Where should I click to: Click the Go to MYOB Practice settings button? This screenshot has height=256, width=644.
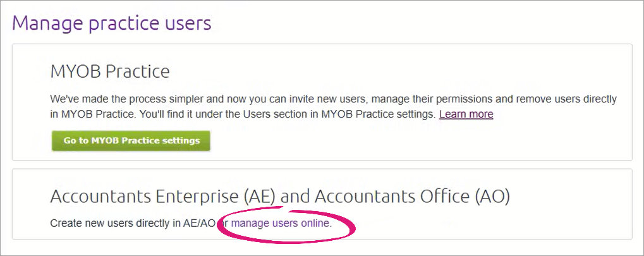coord(130,140)
